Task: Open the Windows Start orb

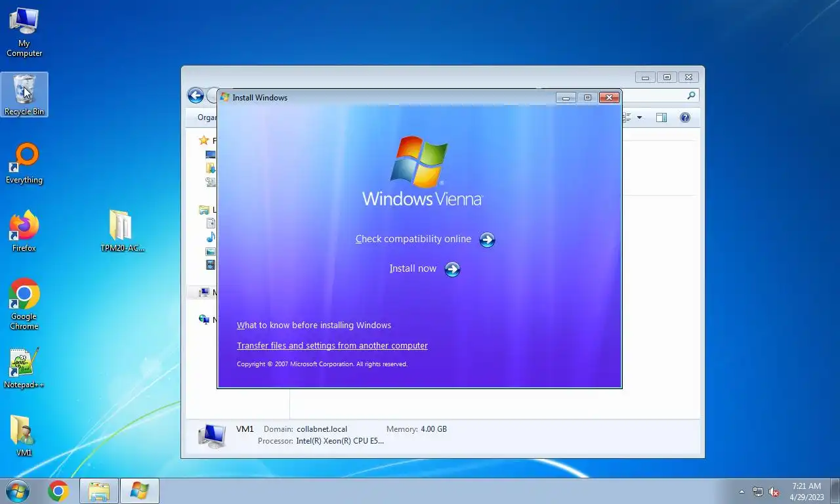Action: (17, 491)
